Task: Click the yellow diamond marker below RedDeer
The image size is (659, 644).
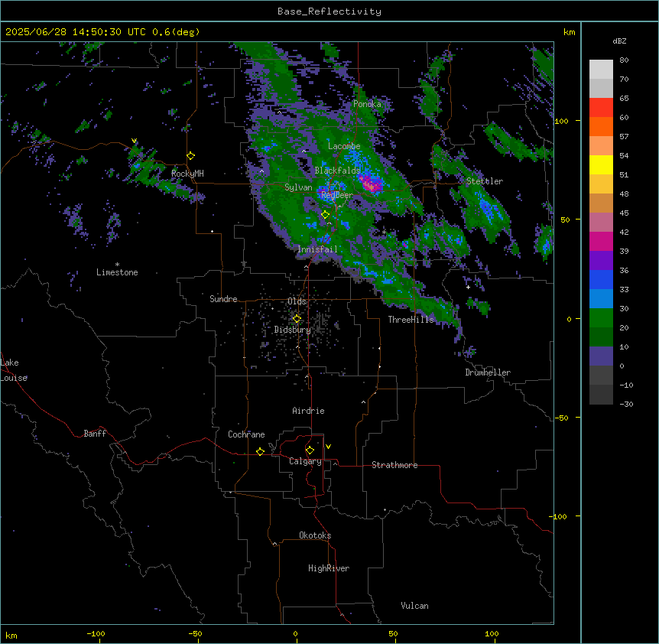Action: 326,215
